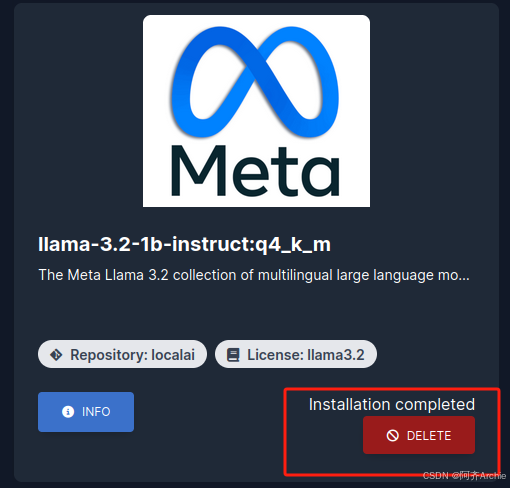The height and width of the screenshot is (488, 510).
Task: Select the Repository: localai badge
Action: [x=122, y=354]
